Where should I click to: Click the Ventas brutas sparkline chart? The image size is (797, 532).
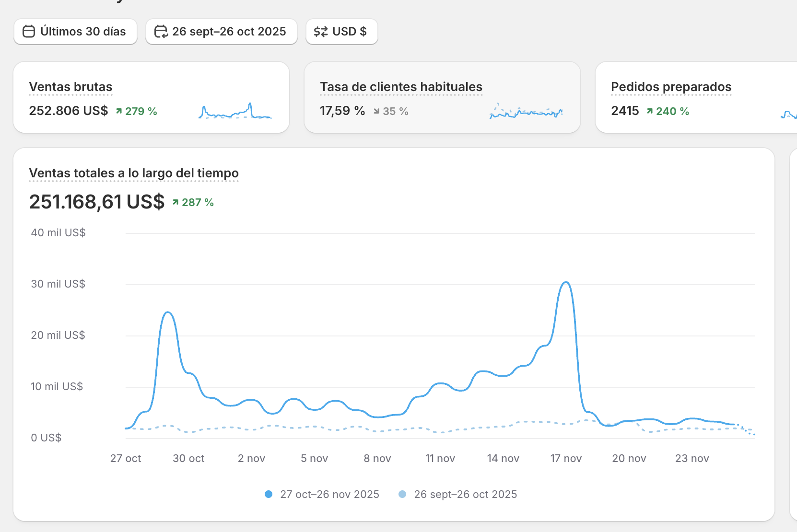tap(235, 111)
